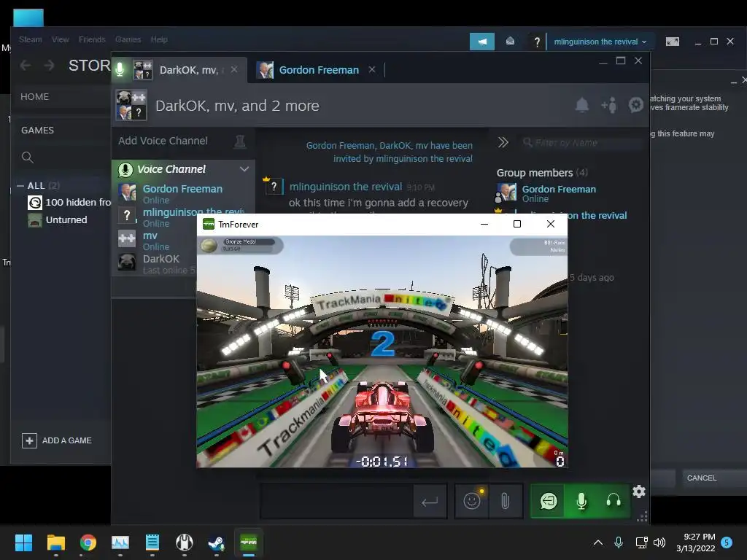Screen dimensions: 747x560
Task: Select Gordon Freeman in voice channel list
Action: [182, 193]
